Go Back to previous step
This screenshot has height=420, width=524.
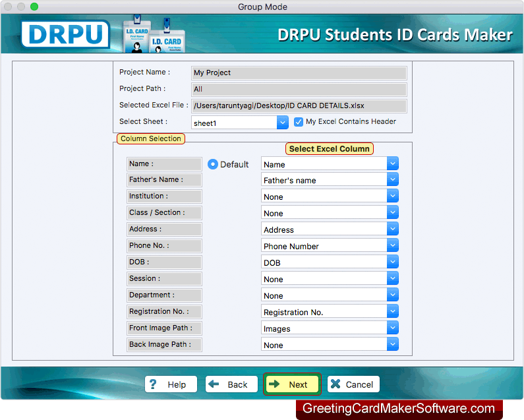pos(231,384)
